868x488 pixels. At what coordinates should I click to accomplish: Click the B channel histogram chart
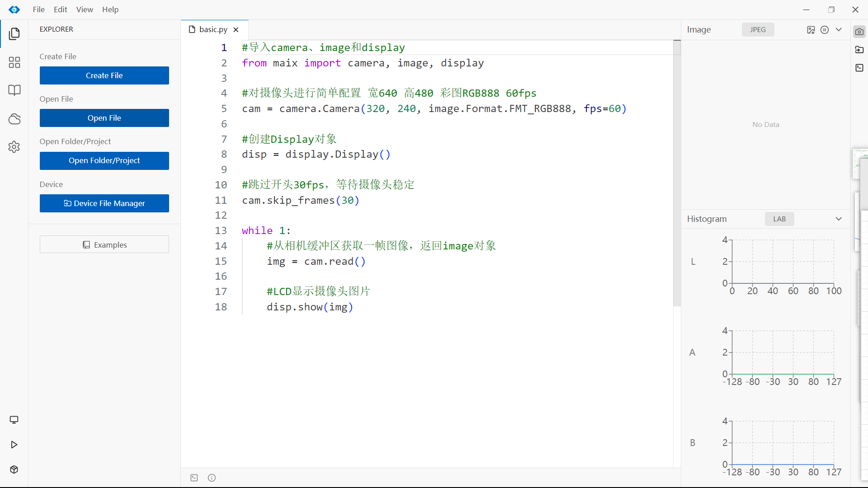[783, 443]
